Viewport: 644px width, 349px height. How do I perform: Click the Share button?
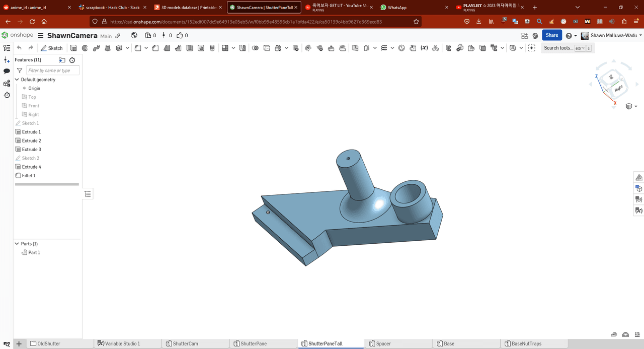(x=551, y=35)
